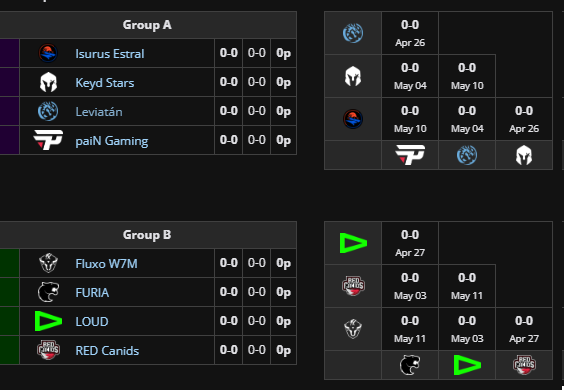Viewport: 564px width, 390px height.
Task: Click the RED Canids logo in standings table
Action: pos(48,350)
